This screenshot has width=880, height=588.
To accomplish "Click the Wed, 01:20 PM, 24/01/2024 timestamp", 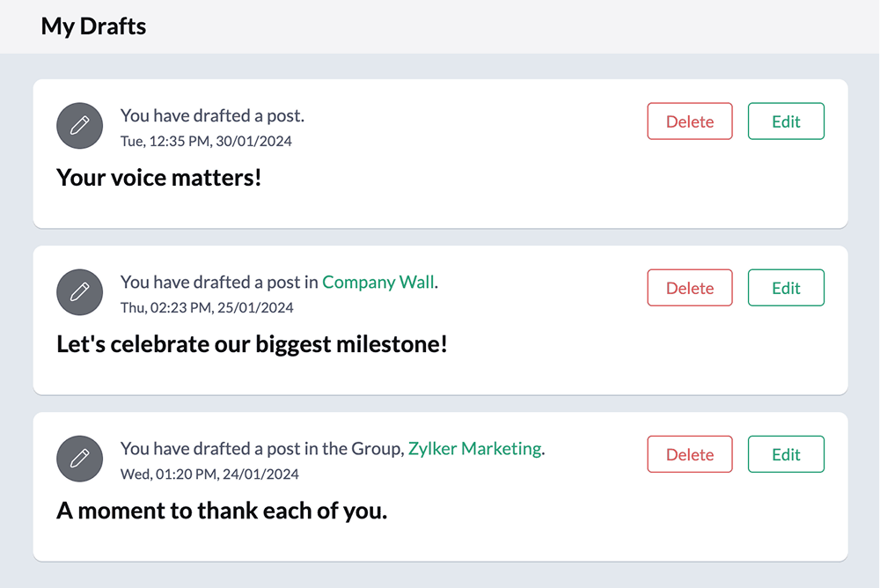I will coord(209,474).
